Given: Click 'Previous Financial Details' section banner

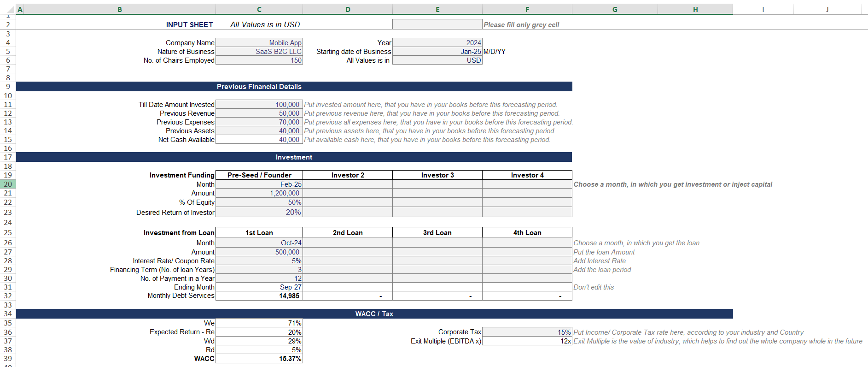Looking at the screenshot, I should coord(294,87).
